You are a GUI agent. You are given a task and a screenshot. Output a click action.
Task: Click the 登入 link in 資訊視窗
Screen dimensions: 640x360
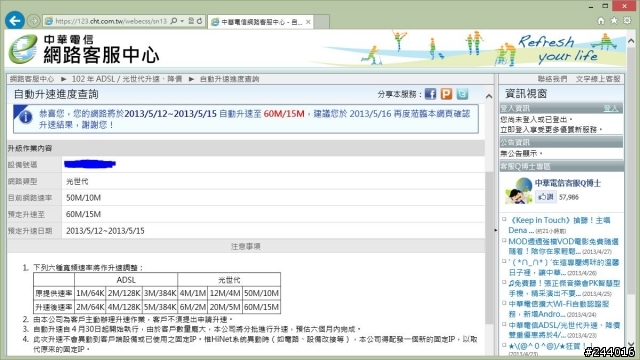pos(611,108)
